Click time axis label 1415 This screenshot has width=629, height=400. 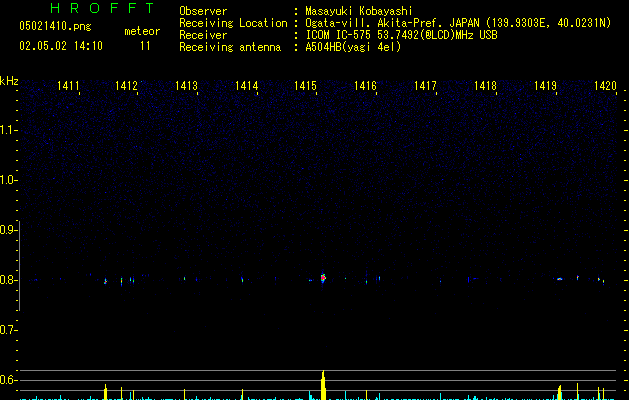pyautogui.click(x=306, y=86)
